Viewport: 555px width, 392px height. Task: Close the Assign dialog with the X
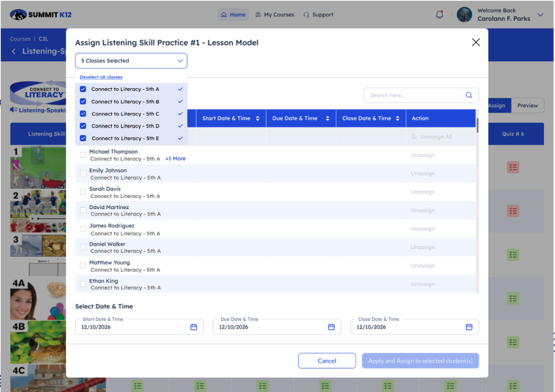[x=476, y=42]
